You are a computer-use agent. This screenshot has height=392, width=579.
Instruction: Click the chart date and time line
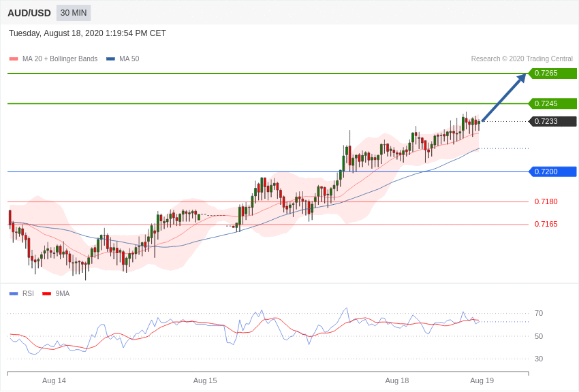[87, 33]
